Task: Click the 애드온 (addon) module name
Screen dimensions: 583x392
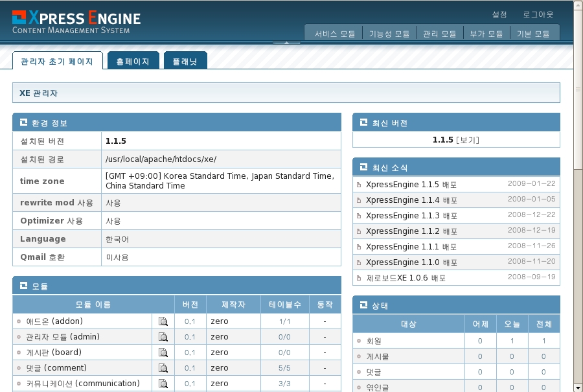Action: tap(54, 321)
